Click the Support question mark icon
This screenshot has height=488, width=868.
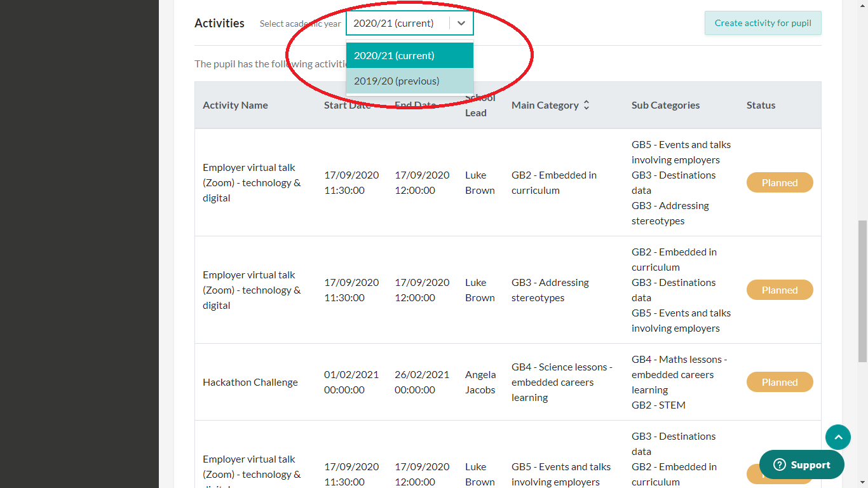780,465
